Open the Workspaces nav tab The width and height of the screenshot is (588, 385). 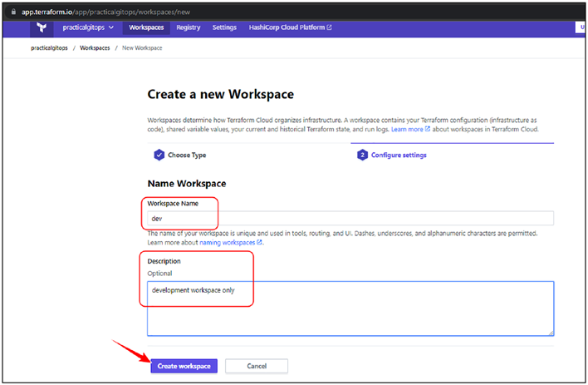click(x=146, y=27)
